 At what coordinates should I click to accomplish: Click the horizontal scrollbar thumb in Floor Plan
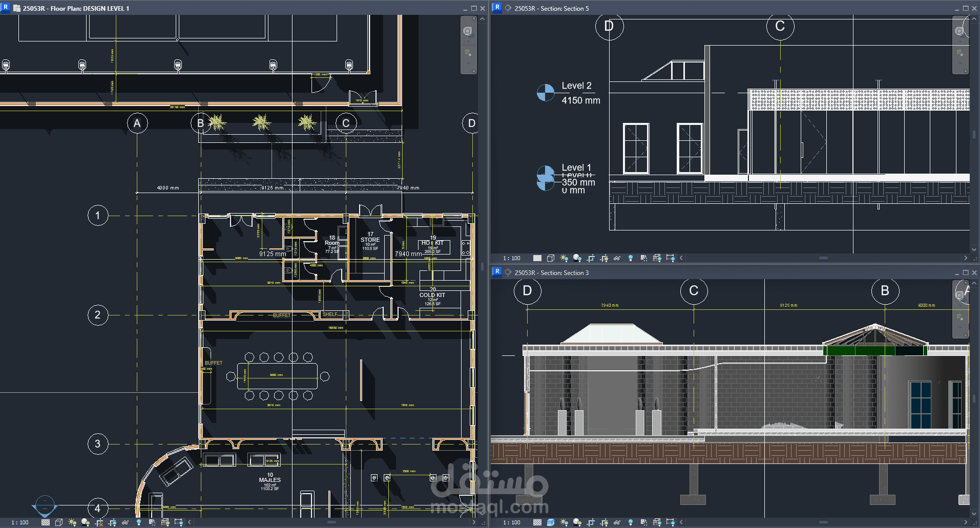pyautogui.click(x=331, y=522)
